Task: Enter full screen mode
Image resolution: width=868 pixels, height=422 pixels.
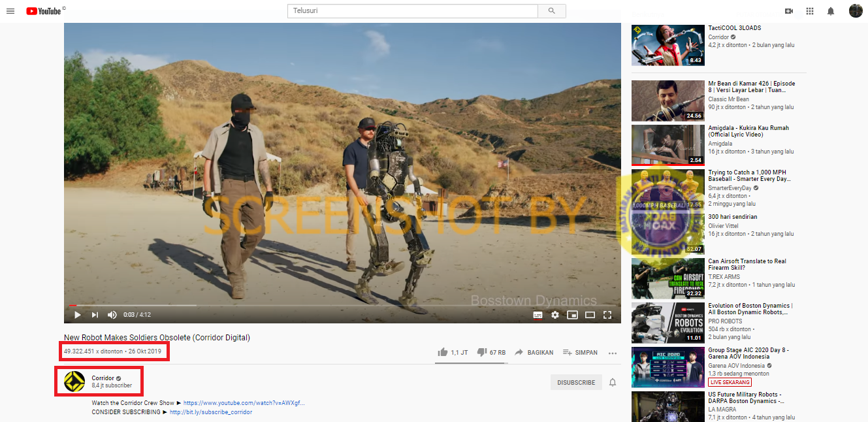Action: tap(607, 315)
